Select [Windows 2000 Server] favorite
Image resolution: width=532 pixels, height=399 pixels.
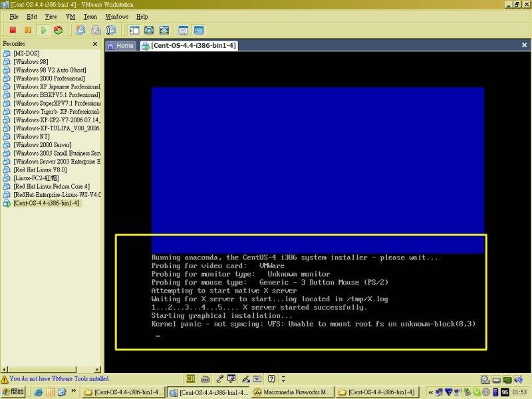37,145
